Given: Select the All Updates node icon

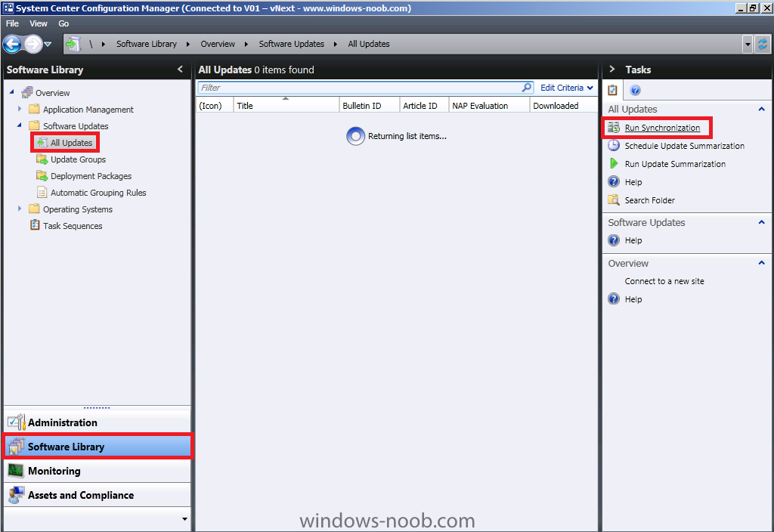Looking at the screenshot, I should (x=42, y=143).
